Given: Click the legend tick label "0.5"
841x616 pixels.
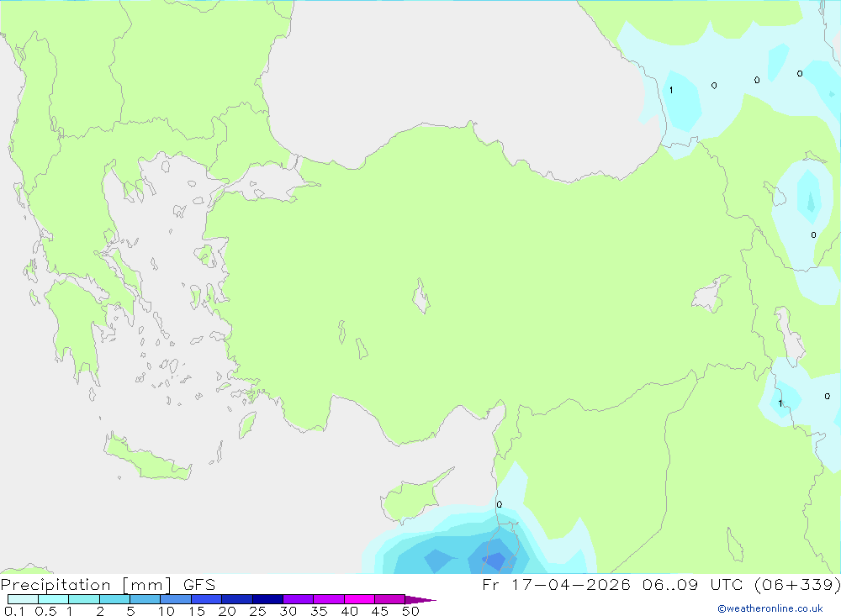Looking at the screenshot, I should click(x=45, y=611).
